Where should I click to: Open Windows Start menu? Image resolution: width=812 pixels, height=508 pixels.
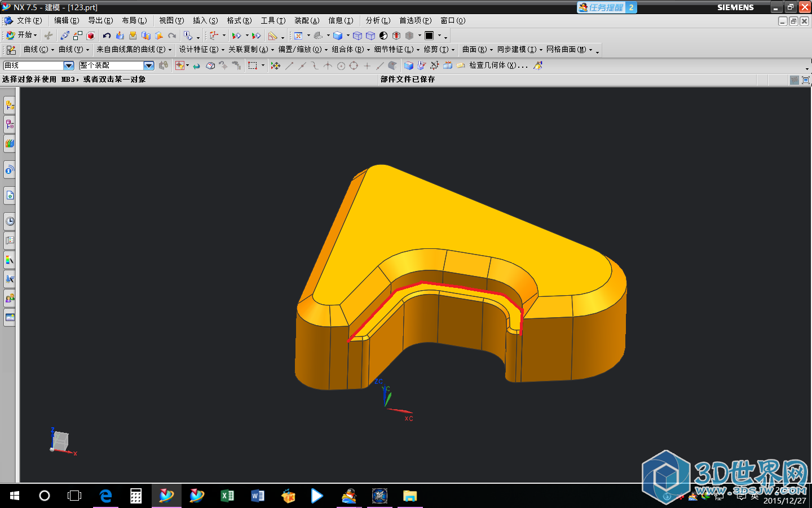point(15,496)
